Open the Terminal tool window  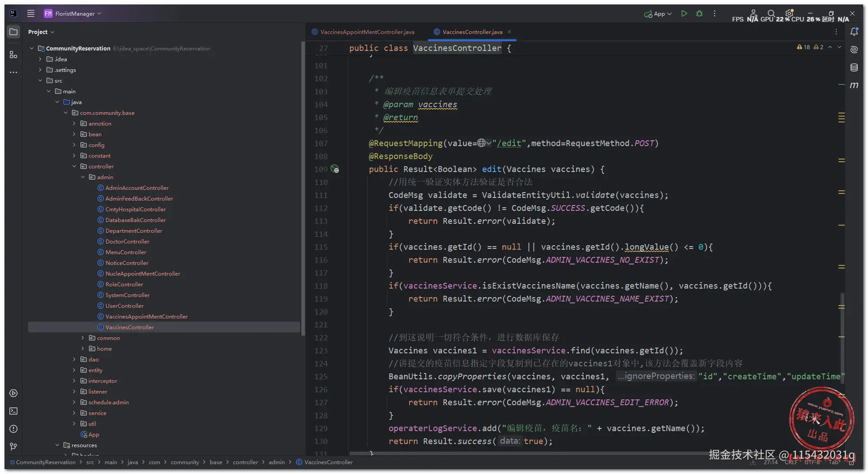click(x=13, y=411)
